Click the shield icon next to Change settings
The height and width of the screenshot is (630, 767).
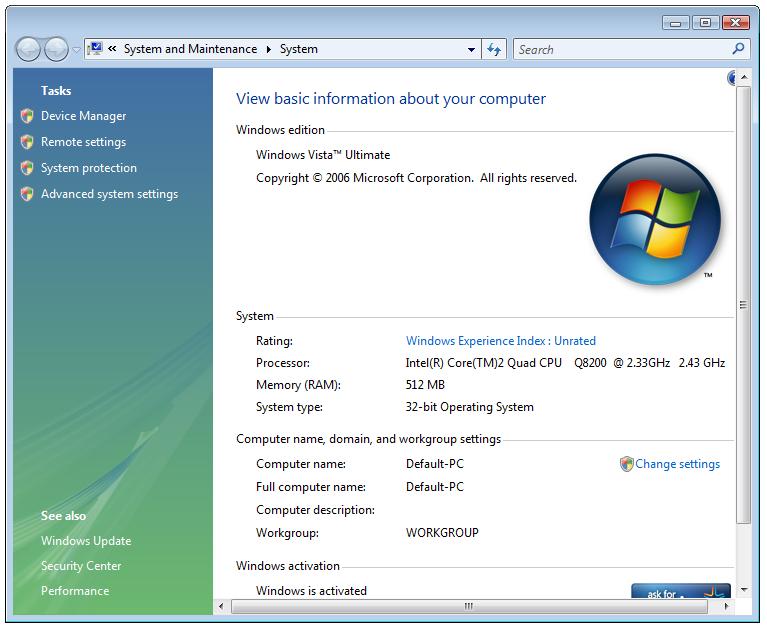click(627, 464)
